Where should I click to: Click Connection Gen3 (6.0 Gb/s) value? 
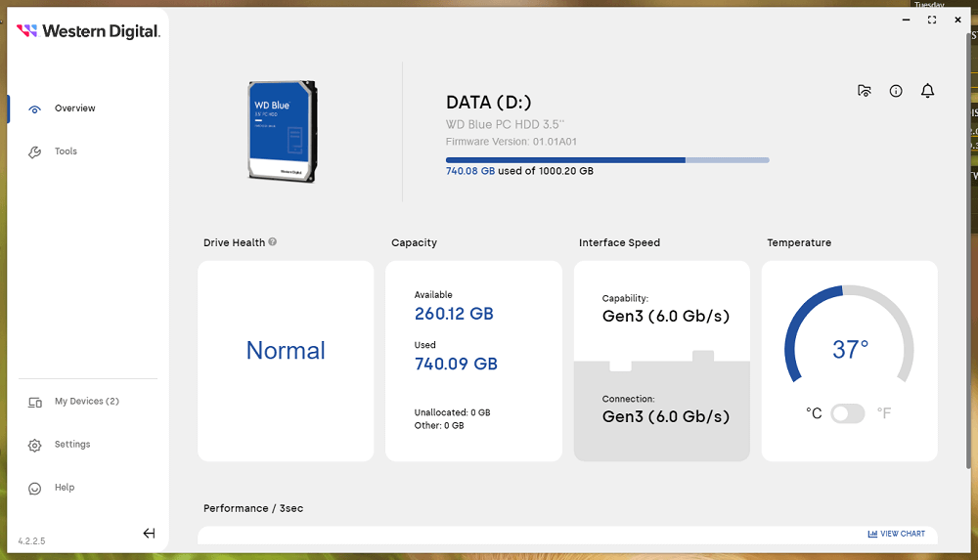(x=665, y=416)
